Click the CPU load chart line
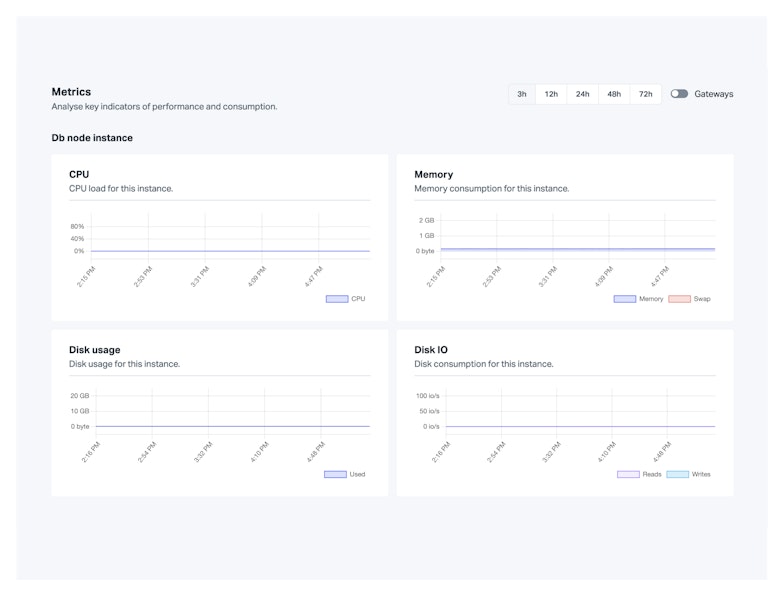 pos(230,251)
